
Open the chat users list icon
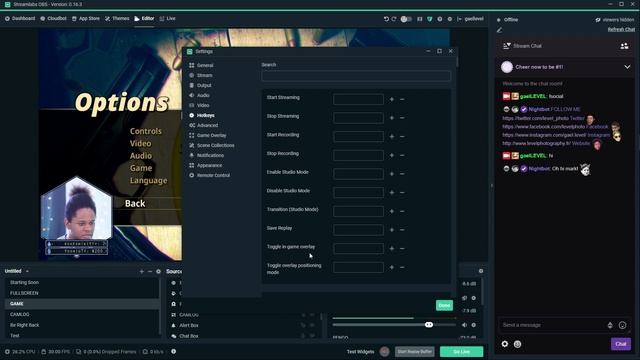coord(624,46)
